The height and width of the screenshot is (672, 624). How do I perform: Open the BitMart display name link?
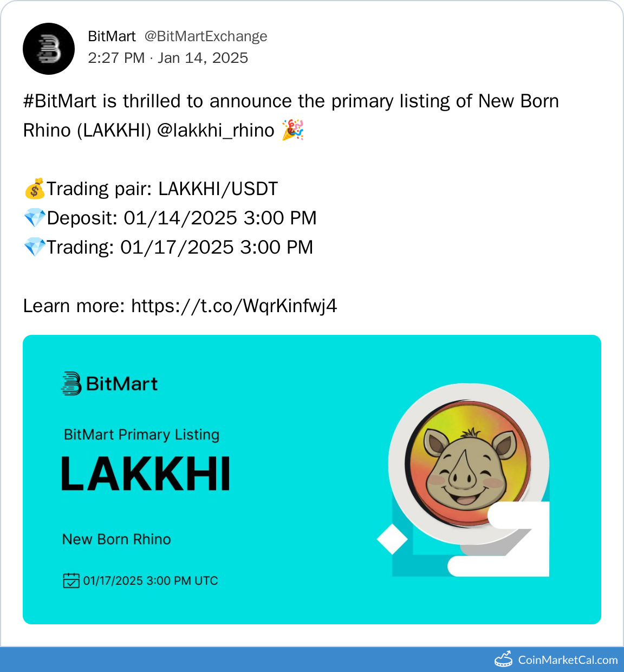click(112, 36)
